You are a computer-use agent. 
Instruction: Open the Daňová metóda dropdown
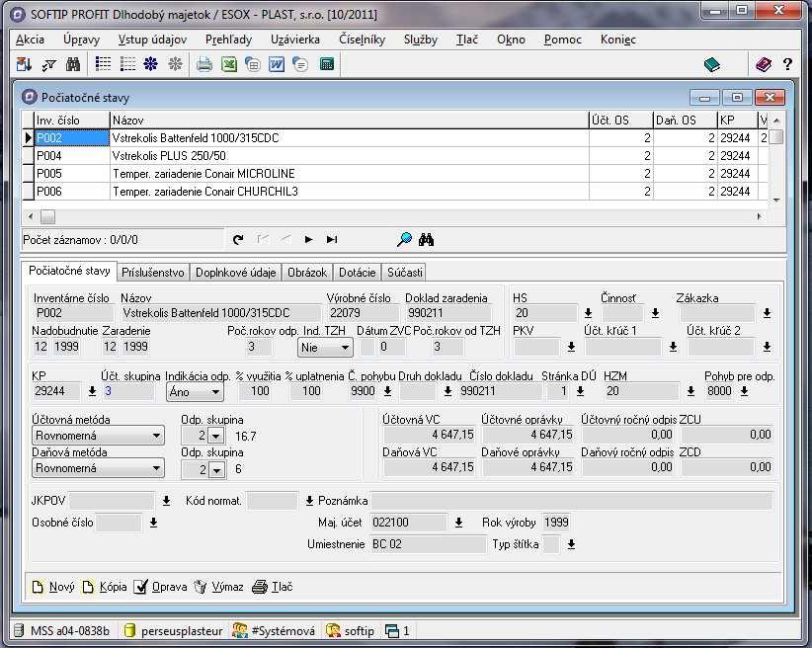(99, 468)
